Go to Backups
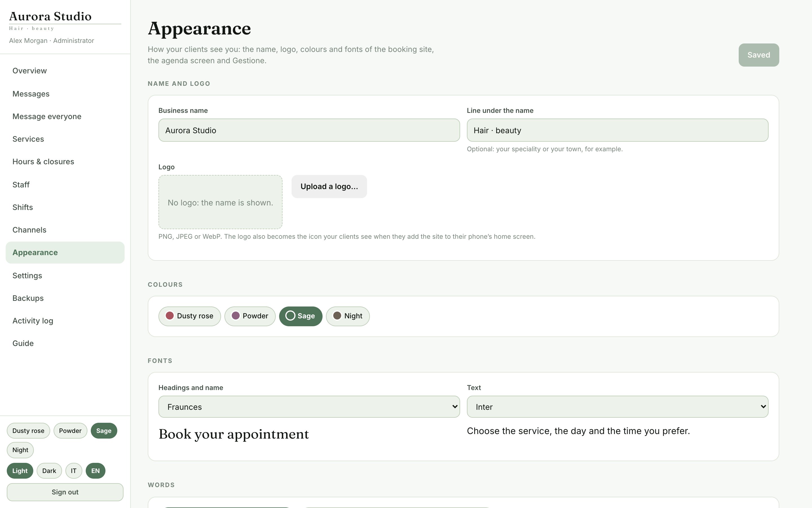This screenshot has height=508, width=812. pyautogui.click(x=65, y=298)
